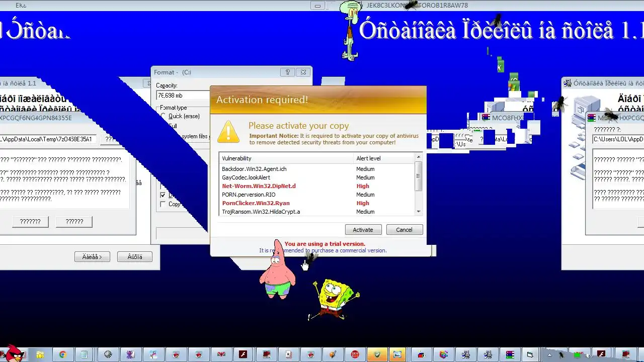
Task: Open Google Chrome from the taskbar
Action: point(63,354)
